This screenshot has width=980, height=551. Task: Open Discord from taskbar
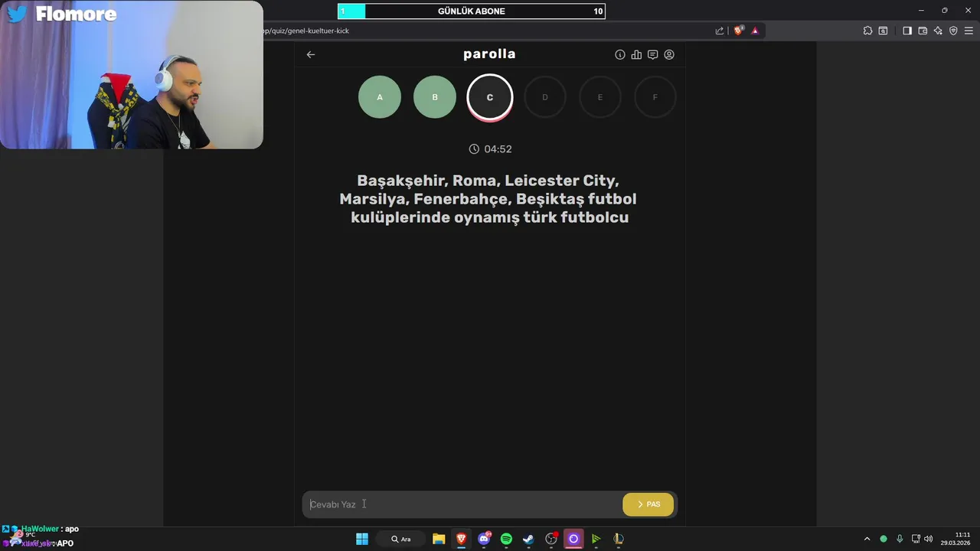[484, 539]
